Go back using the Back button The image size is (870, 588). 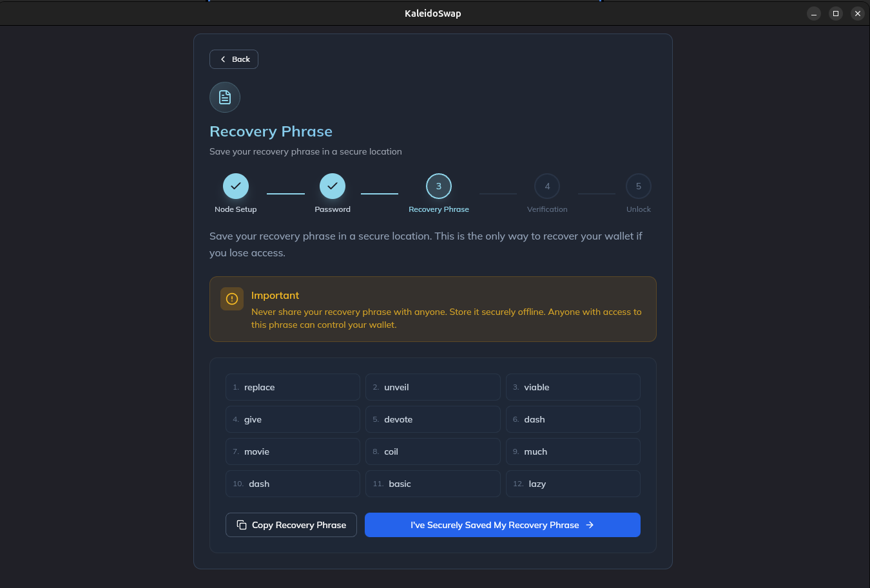coord(234,59)
